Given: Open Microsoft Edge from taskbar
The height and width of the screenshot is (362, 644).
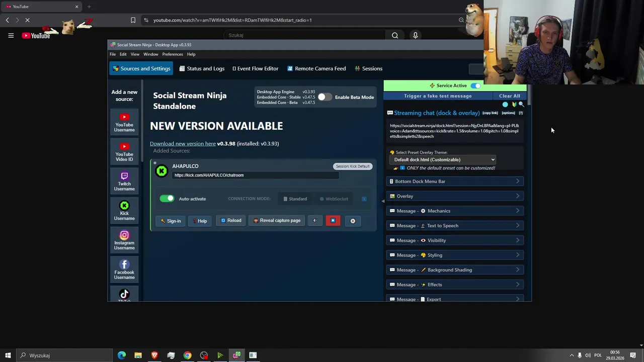Looking at the screenshot, I should pos(122,355).
